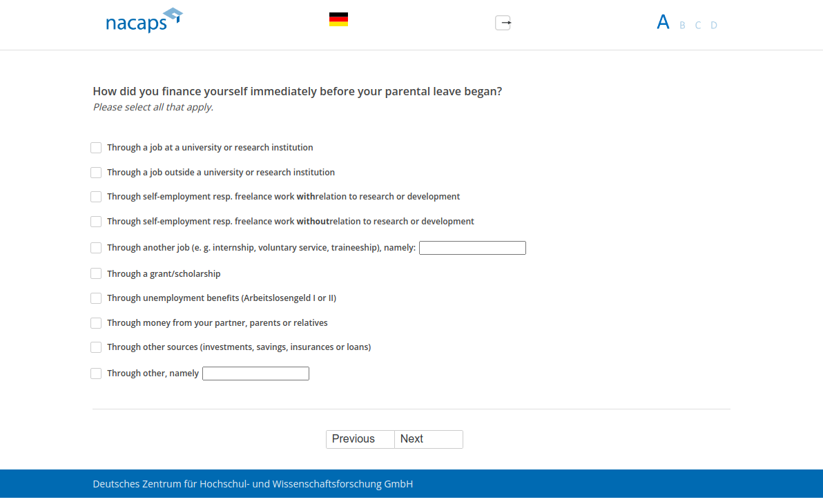Select largest font size A
The height and width of the screenshot is (504, 823).
663,23
